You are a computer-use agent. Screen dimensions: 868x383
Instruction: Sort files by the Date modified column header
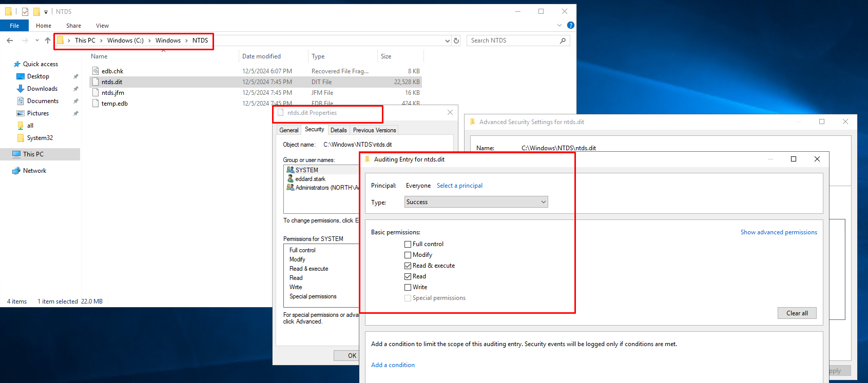coord(273,56)
